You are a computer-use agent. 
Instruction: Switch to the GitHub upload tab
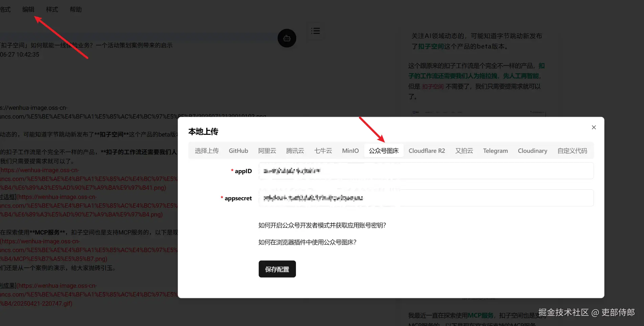[238, 150]
